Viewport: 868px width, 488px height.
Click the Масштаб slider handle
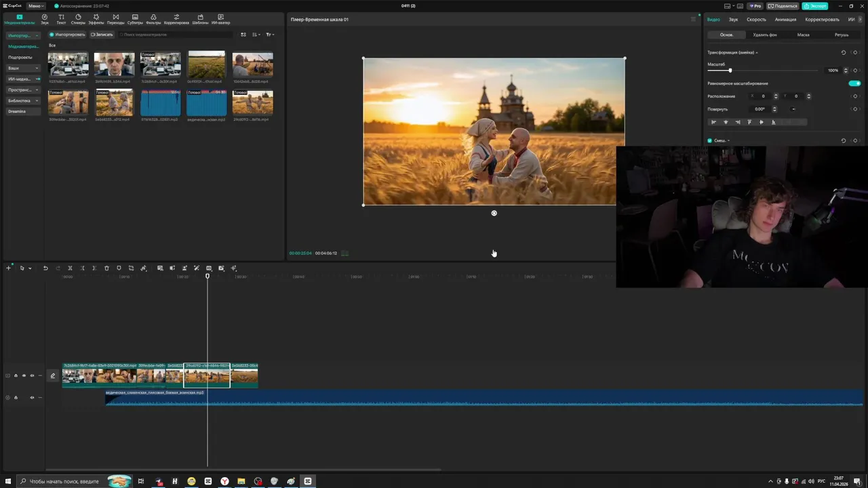[x=730, y=70]
